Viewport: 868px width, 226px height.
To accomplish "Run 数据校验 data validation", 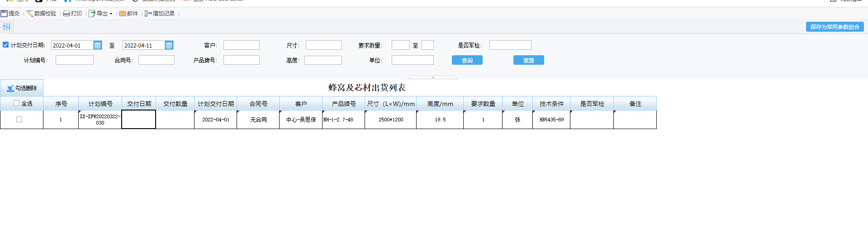I will click(x=41, y=14).
